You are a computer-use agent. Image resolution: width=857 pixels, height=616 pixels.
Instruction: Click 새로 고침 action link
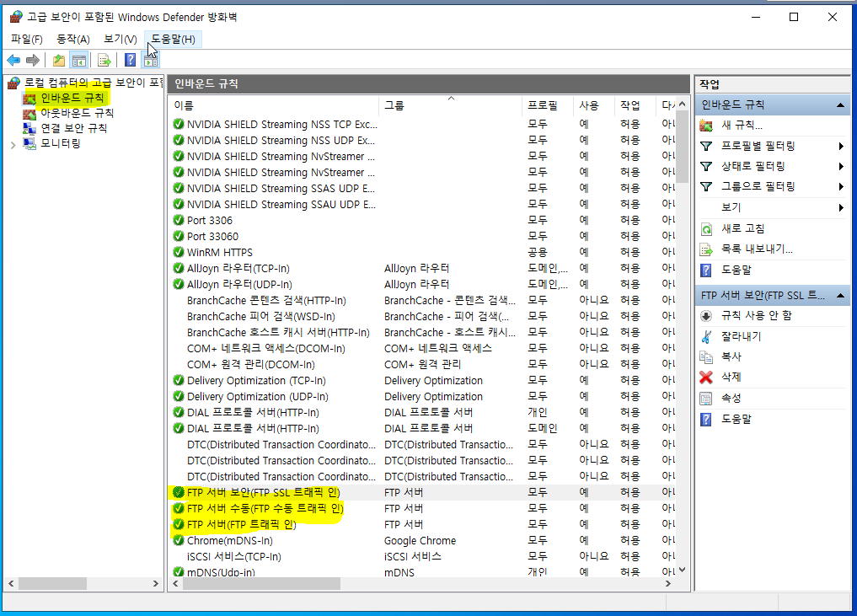tap(742, 228)
